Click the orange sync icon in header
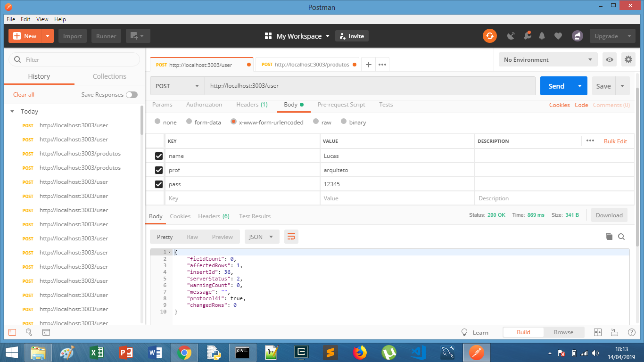Screen dimensions: 644x362 tap(489, 36)
